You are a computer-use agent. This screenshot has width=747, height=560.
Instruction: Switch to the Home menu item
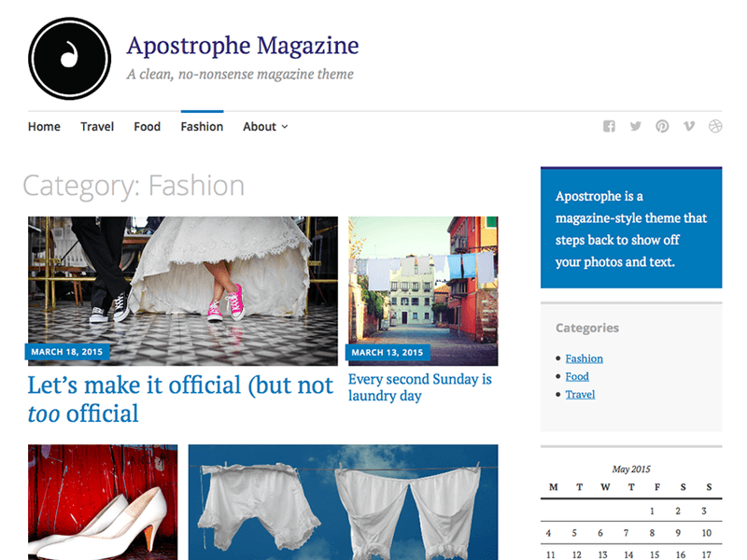pos(43,127)
